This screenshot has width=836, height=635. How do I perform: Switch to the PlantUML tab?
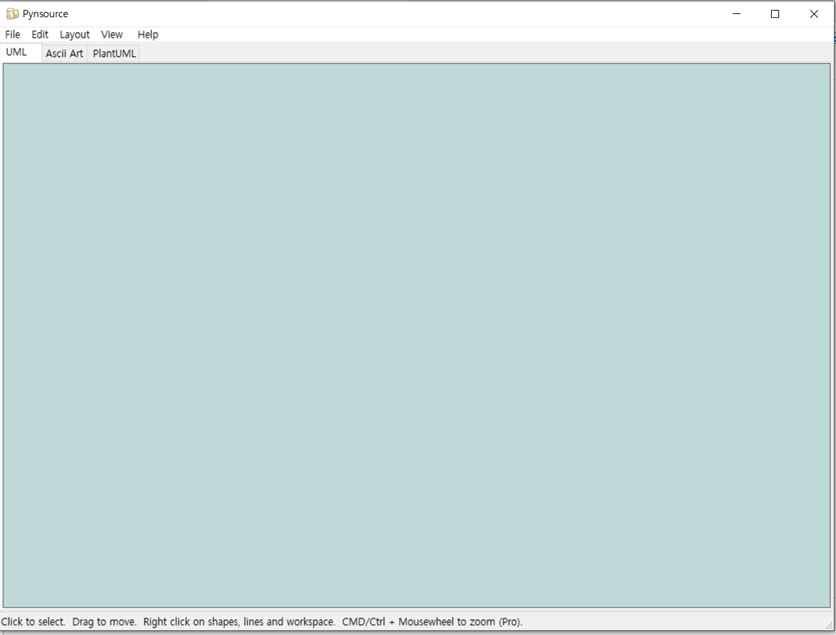(x=114, y=53)
